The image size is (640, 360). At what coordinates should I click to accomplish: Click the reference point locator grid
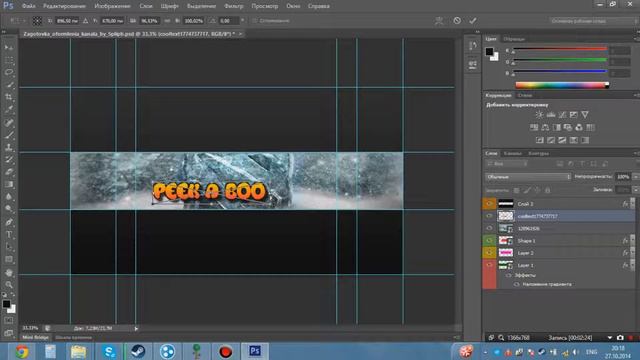[x=37, y=20]
